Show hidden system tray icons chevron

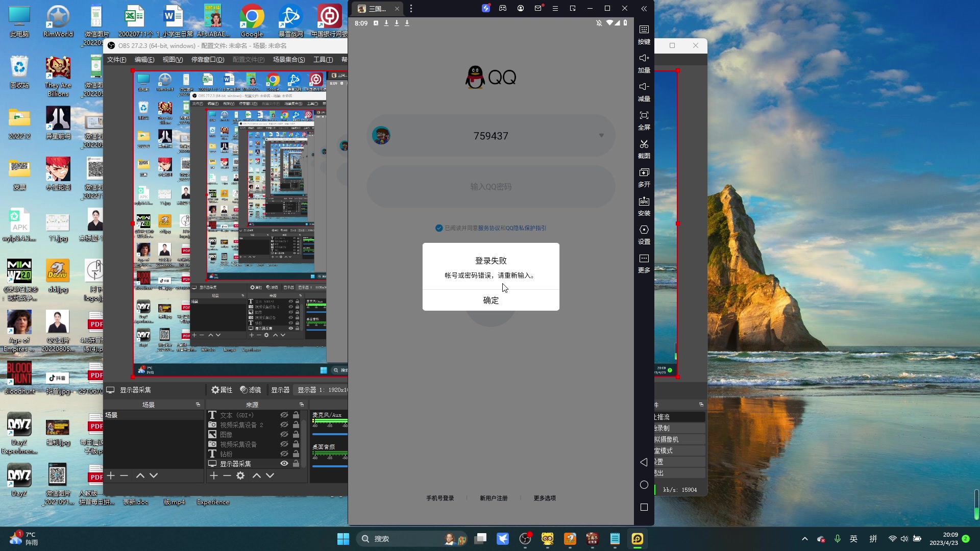[x=805, y=539]
